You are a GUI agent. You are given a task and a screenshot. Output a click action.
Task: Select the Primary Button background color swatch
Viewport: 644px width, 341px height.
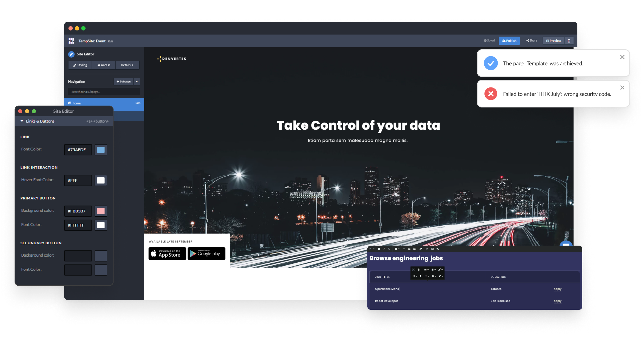(101, 210)
